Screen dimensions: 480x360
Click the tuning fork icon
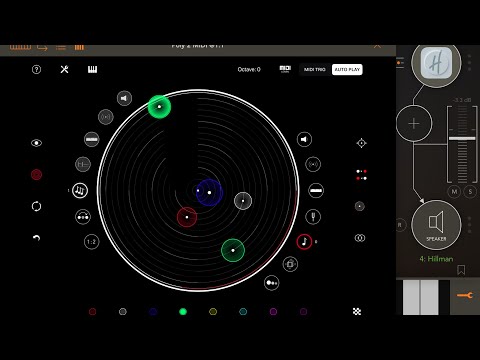[313, 217]
